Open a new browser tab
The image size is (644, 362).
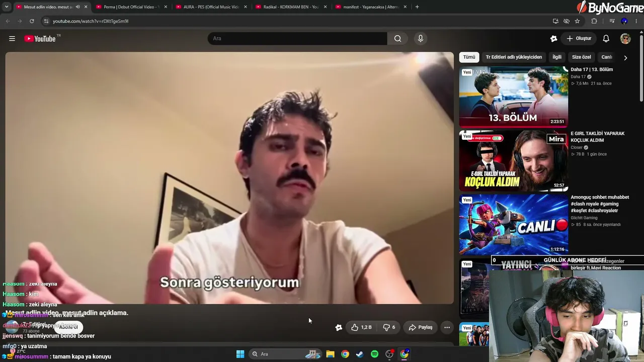(x=417, y=7)
